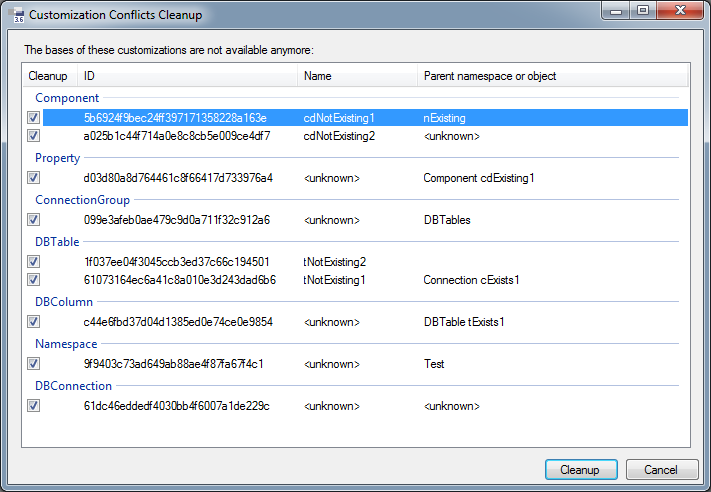Viewport: 711px width, 492px height.
Task: Sort by Parent namespace or object header
Action: tap(552, 76)
